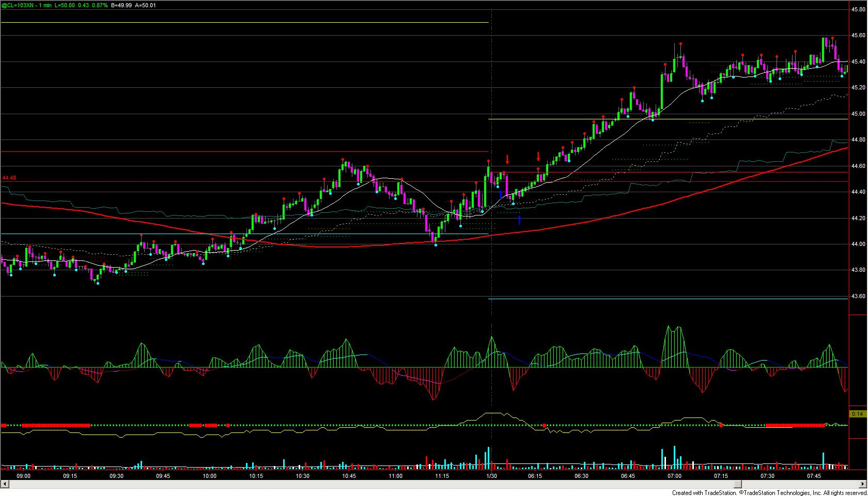Click the 06:45 time axis label
This screenshot has width=868, height=496.
628,476
